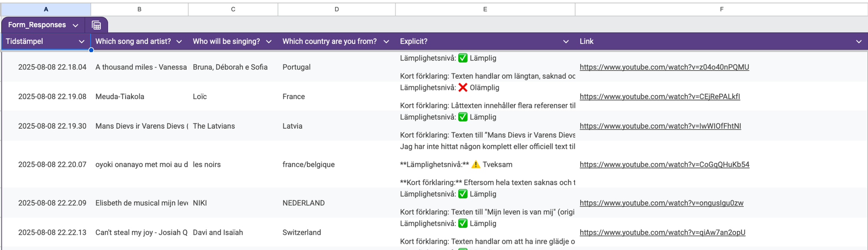Select the Explicit cell marked Olämplig

coord(485,97)
